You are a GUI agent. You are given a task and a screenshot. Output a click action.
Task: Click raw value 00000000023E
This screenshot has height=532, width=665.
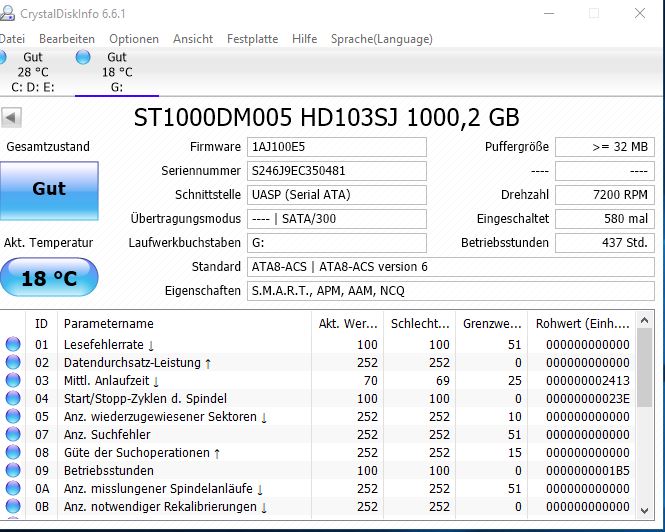point(588,399)
